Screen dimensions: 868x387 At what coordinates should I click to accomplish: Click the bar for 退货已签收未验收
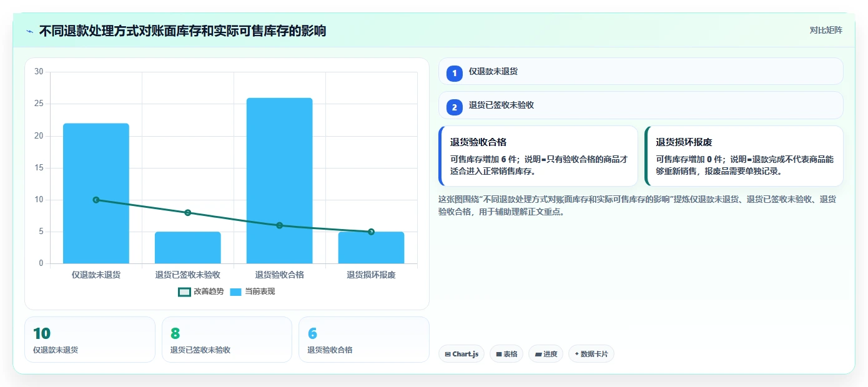click(x=188, y=248)
